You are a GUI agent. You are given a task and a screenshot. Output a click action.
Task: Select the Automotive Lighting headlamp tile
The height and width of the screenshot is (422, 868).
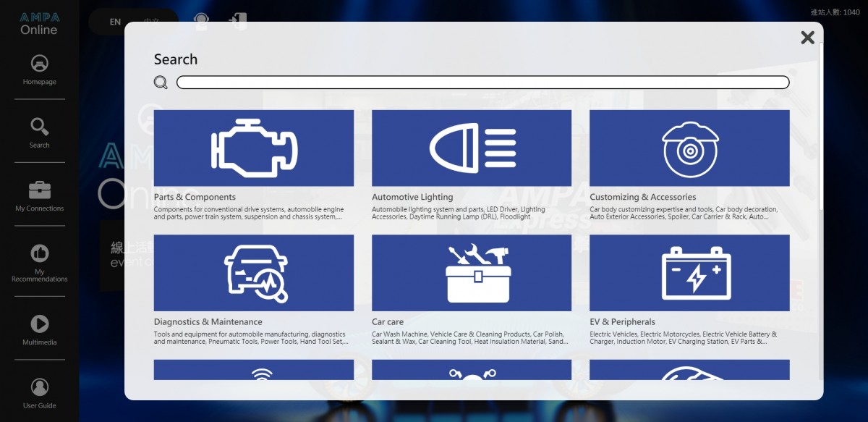point(472,148)
